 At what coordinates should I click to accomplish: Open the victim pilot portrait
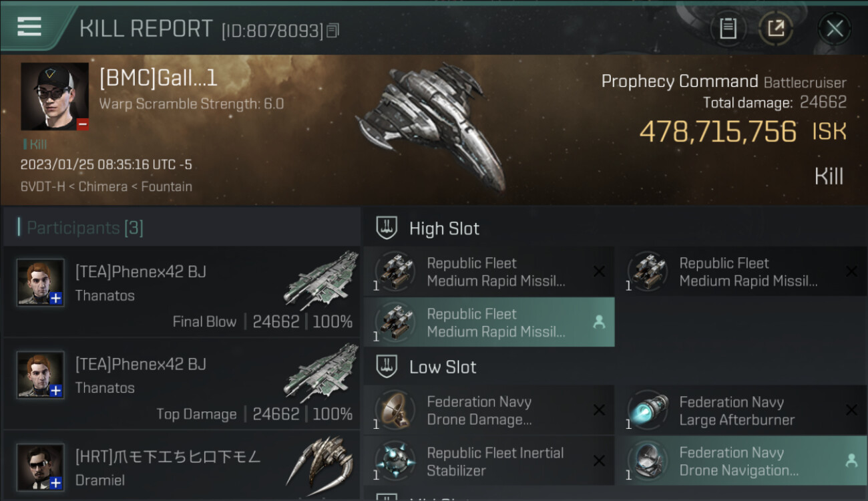(x=54, y=96)
